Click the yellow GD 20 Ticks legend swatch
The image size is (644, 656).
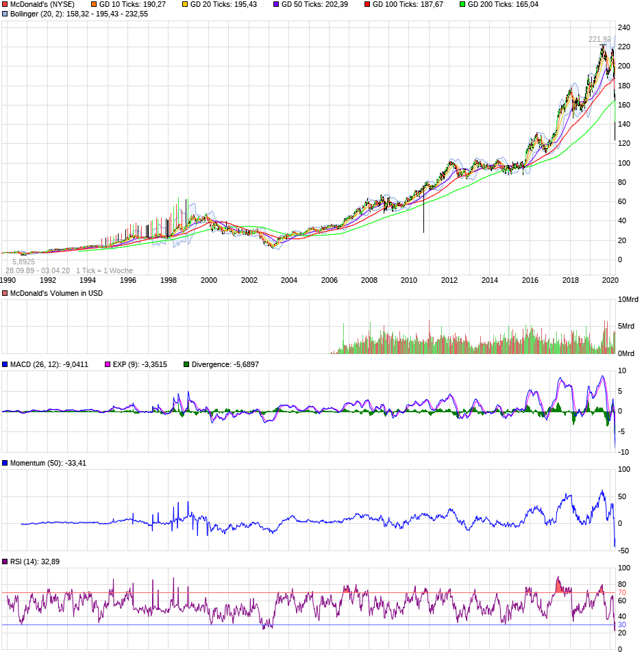pos(185,5)
